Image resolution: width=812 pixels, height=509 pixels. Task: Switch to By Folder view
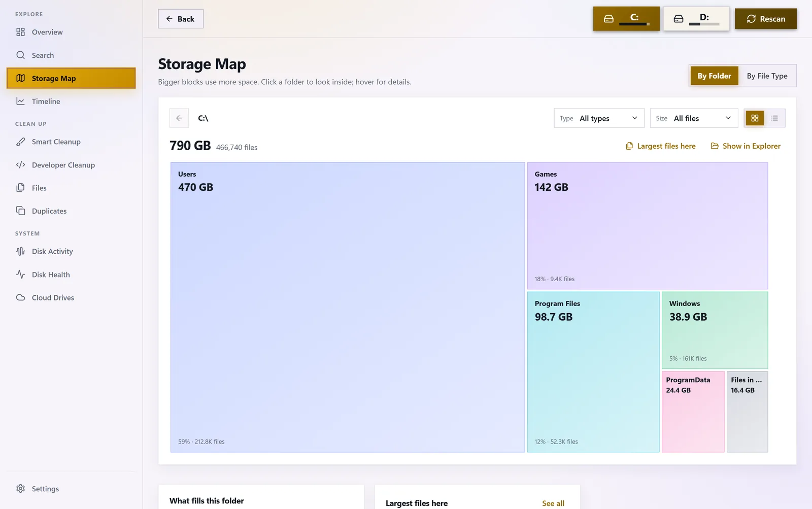[x=714, y=76]
